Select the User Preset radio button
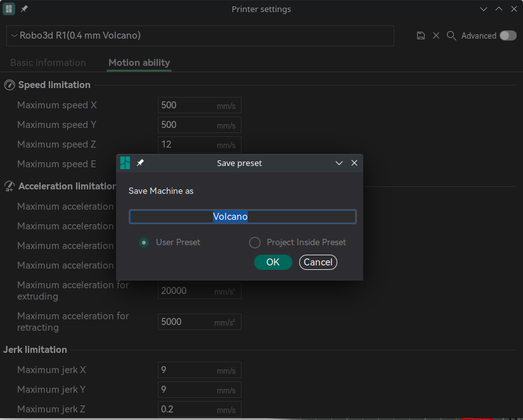The image size is (523, 420). coord(144,242)
